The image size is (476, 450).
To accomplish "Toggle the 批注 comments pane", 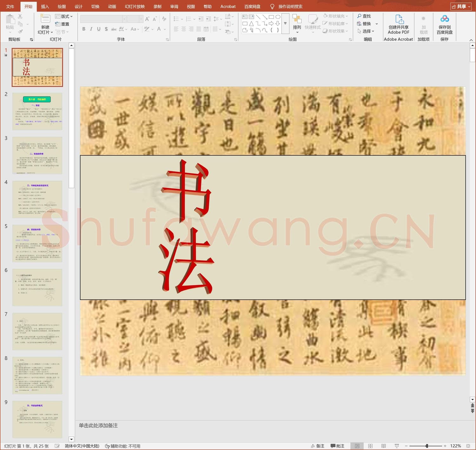I will [338, 446].
